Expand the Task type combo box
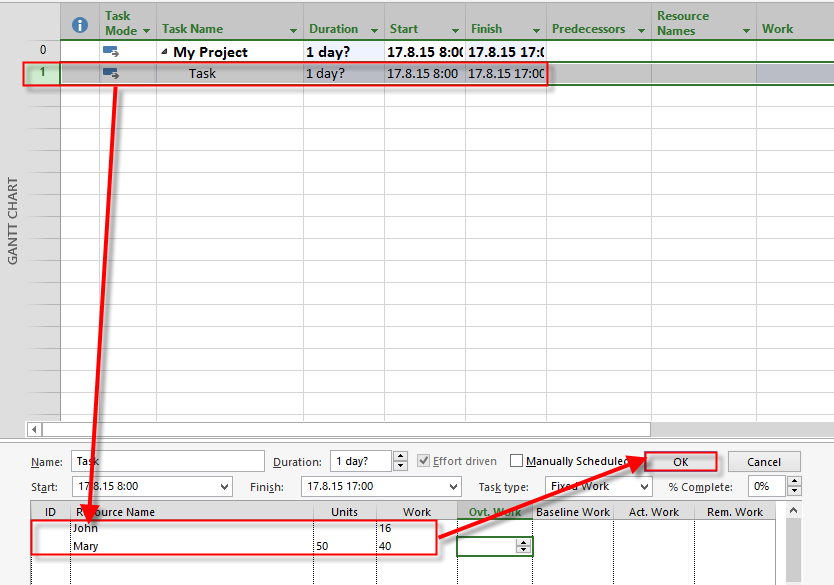Viewport: 834px width, 585px height. (643, 487)
